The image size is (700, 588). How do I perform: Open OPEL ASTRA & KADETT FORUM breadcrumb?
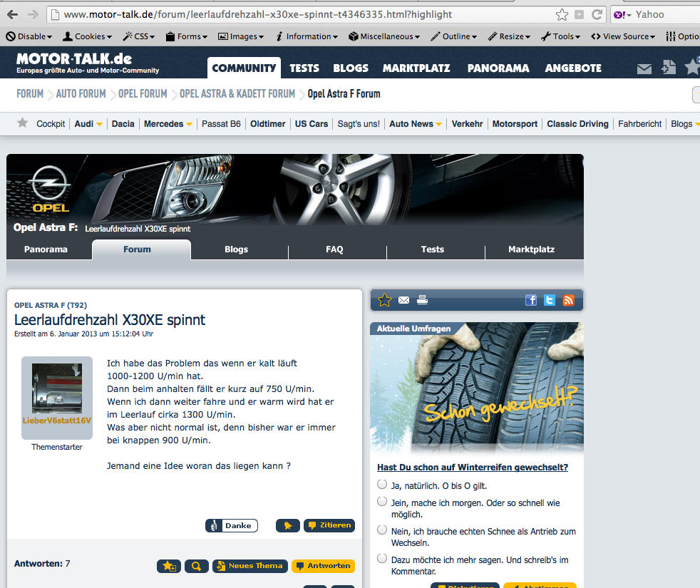click(237, 94)
